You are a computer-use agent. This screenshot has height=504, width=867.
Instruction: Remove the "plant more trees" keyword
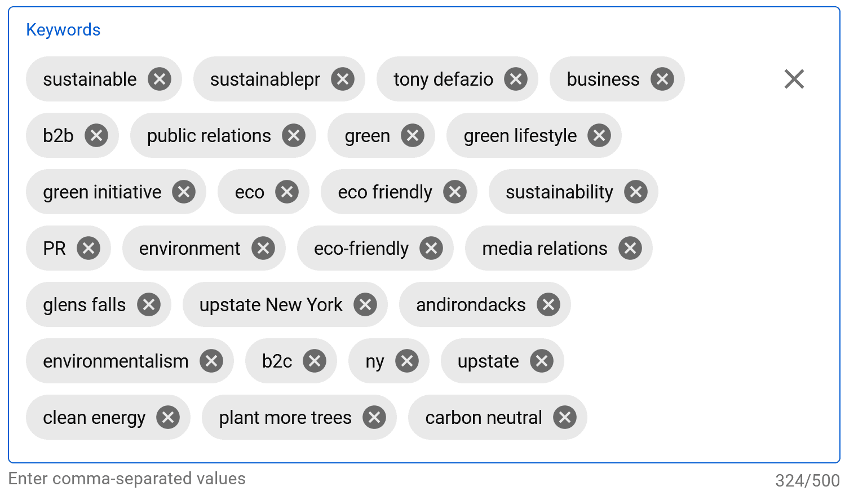click(374, 417)
